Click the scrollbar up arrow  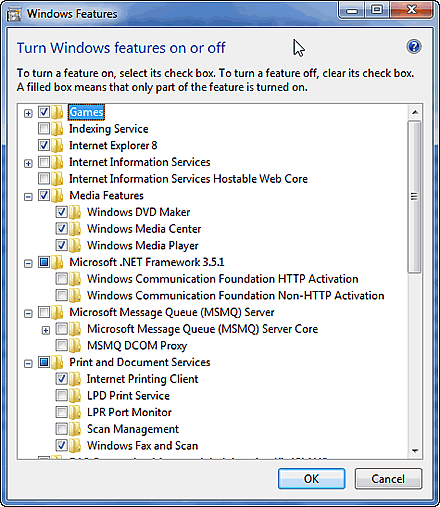tap(415, 112)
